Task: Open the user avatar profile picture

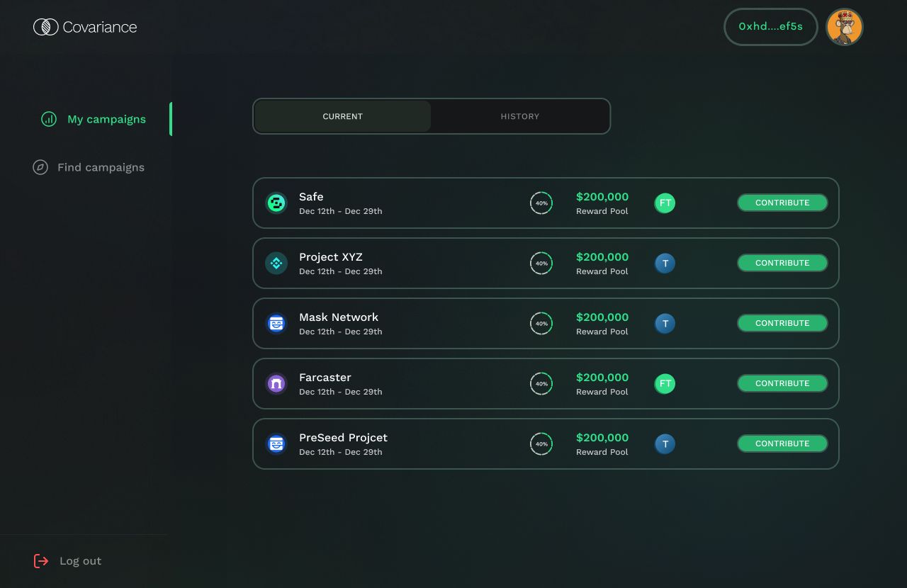Action: [845, 27]
